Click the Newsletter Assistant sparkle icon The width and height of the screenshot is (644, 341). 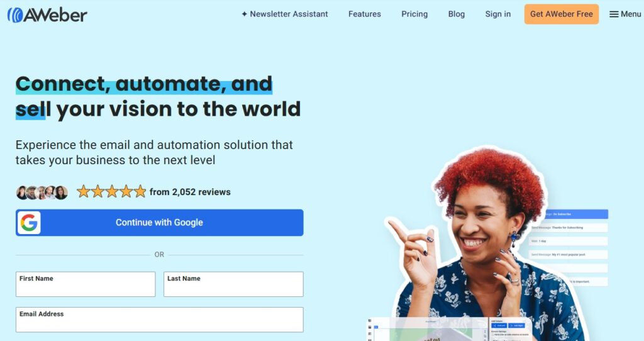point(244,14)
